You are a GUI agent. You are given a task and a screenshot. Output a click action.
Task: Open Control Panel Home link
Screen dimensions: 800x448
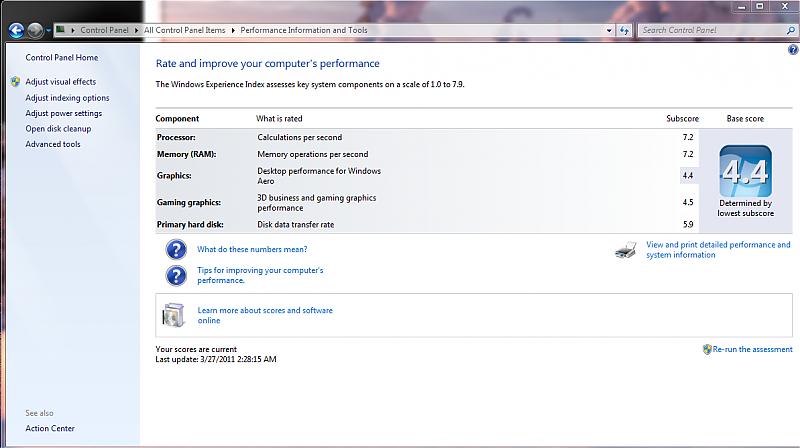(61, 58)
